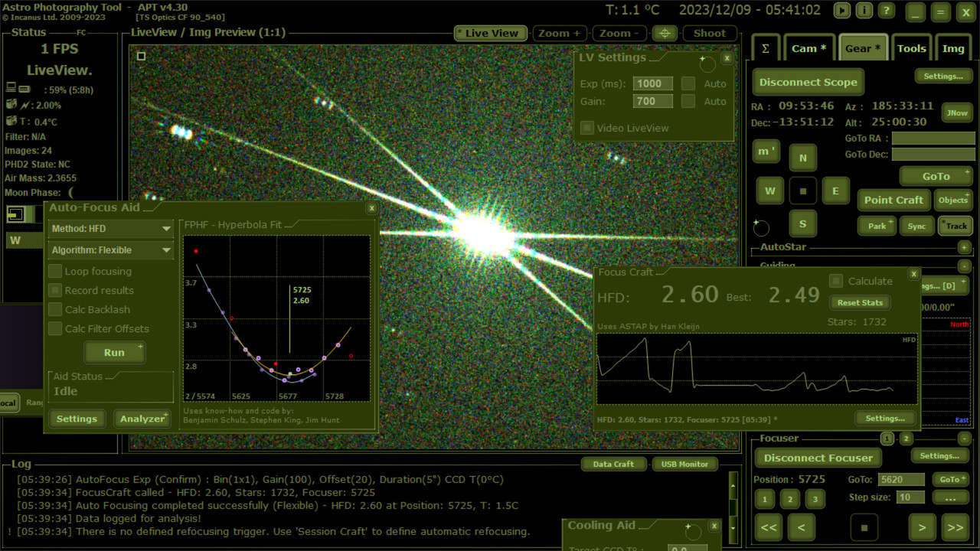Select focuser number 2 in Focuser header
The height and width of the screenshot is (551, 980).
pos(906,439)
